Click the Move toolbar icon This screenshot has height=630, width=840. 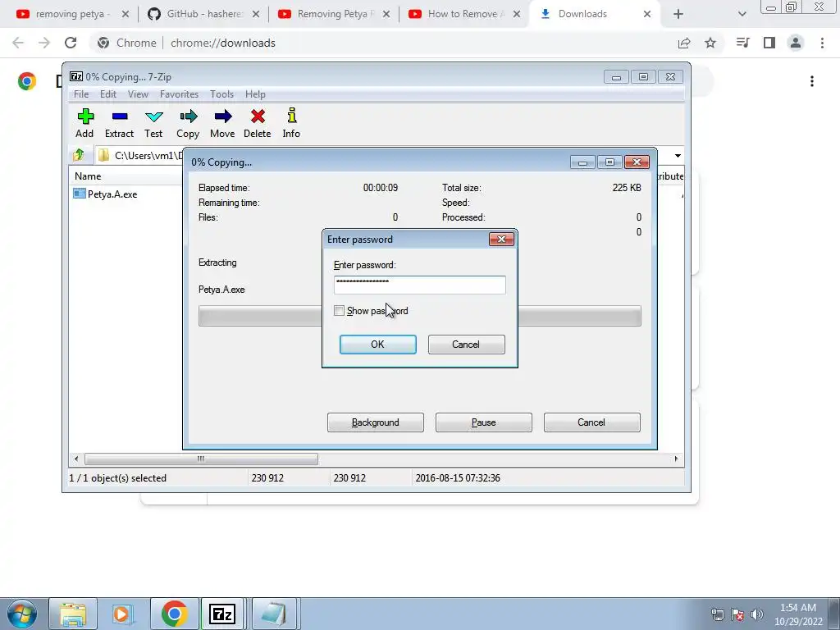[222, 123]
